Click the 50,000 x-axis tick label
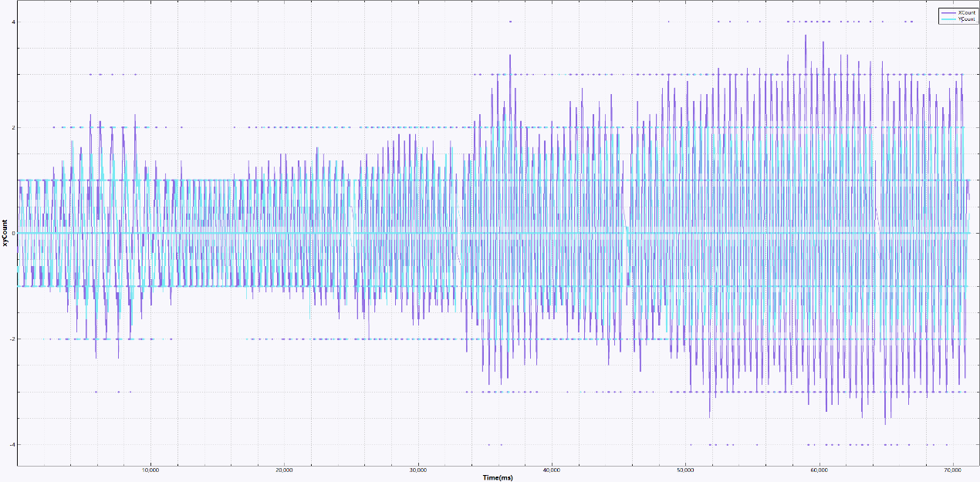 tap(685, 470)
